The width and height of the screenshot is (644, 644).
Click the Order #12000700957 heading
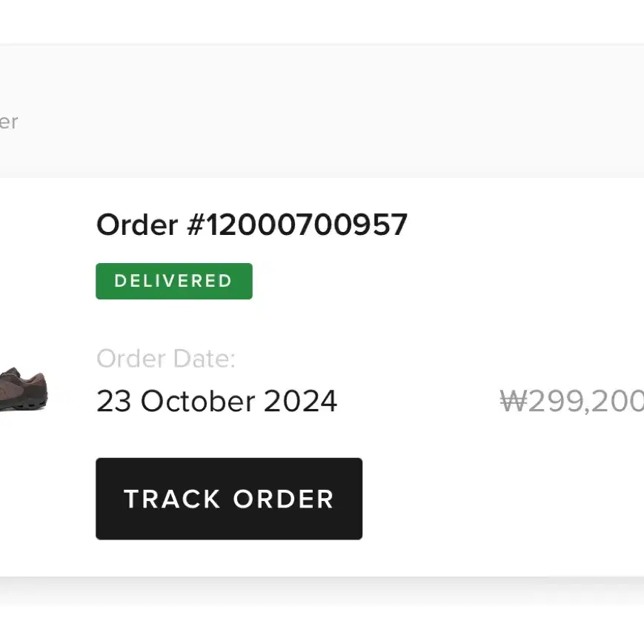pyautogui.click(x=252, y=225)
